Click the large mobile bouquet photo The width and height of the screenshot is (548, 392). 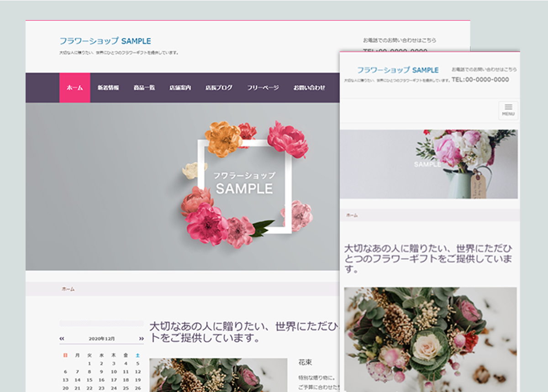click(431, 339)
